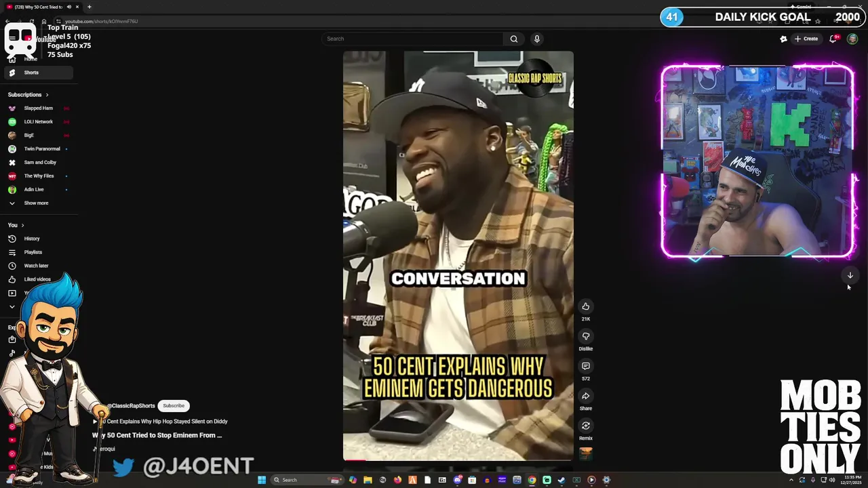Dislike the short

pos(586,336)
